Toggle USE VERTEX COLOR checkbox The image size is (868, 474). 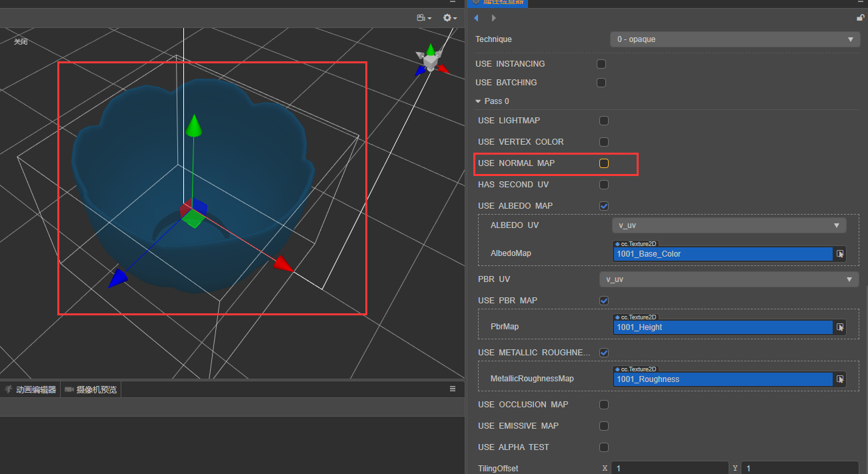[x=604, y=142]
